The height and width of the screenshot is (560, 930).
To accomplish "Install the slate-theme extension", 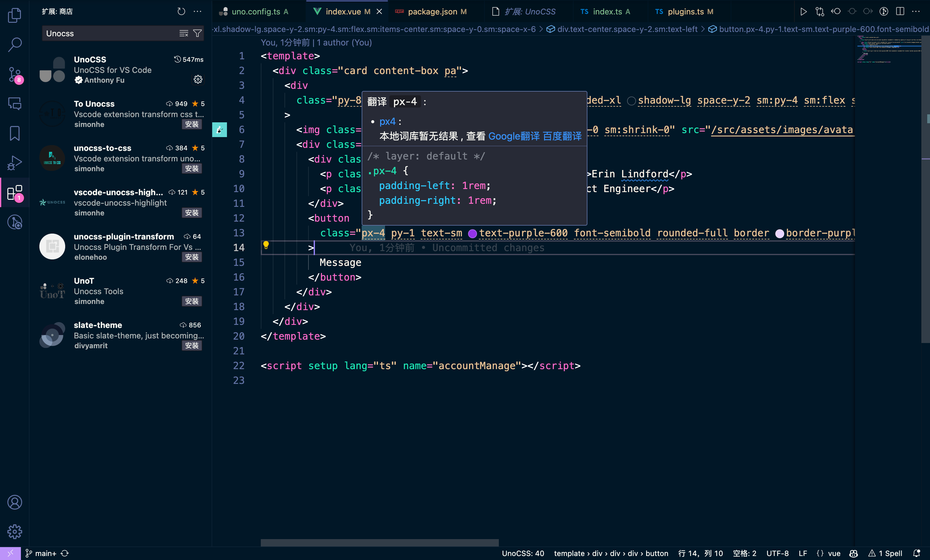I will coord(192,345).
